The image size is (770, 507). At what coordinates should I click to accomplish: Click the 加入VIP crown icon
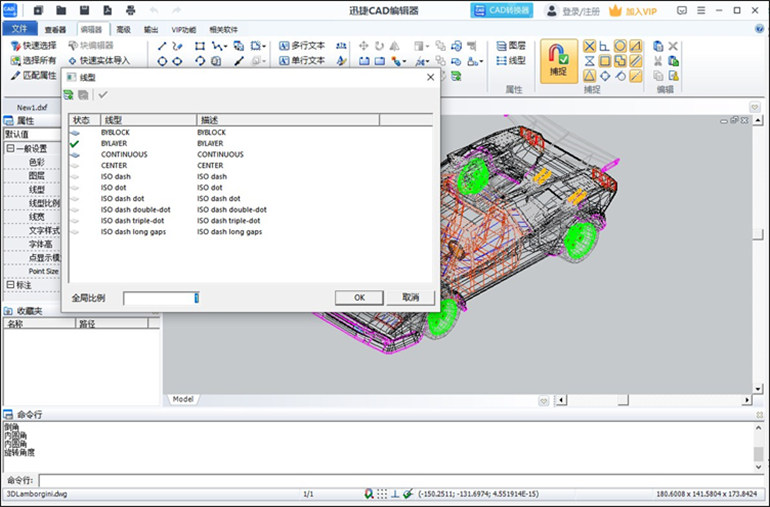click(616, 11)
